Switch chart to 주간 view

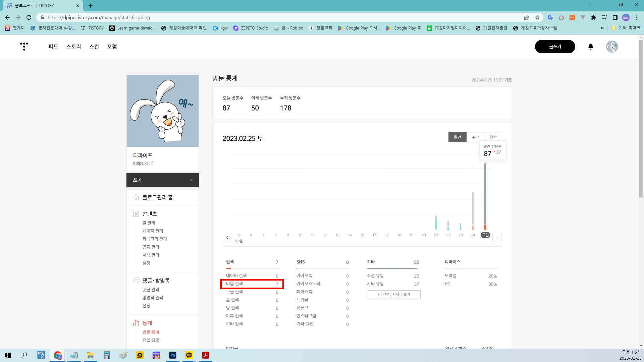tap(475, 137)
